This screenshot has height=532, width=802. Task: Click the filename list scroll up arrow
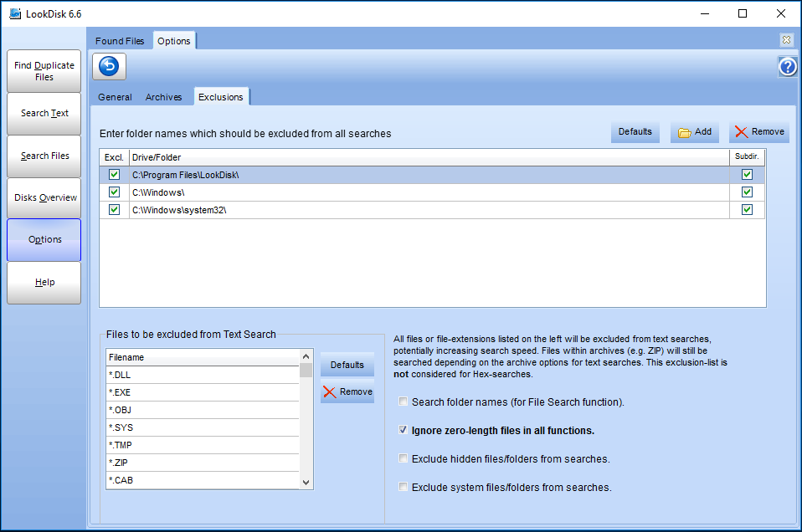coord(306,356)
